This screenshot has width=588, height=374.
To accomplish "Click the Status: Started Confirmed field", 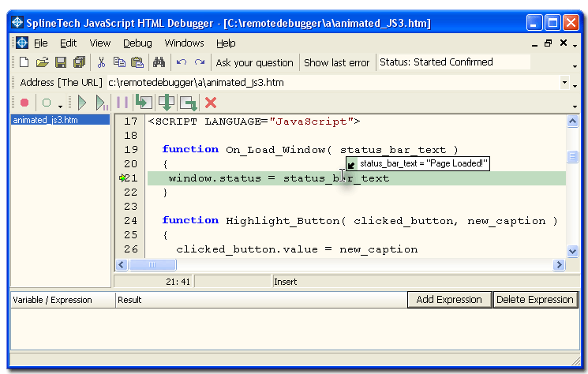I will 454,62.
